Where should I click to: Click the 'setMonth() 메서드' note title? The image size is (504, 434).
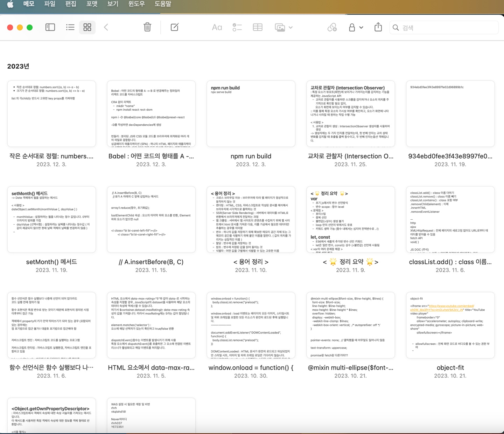(x=51, y=262)
